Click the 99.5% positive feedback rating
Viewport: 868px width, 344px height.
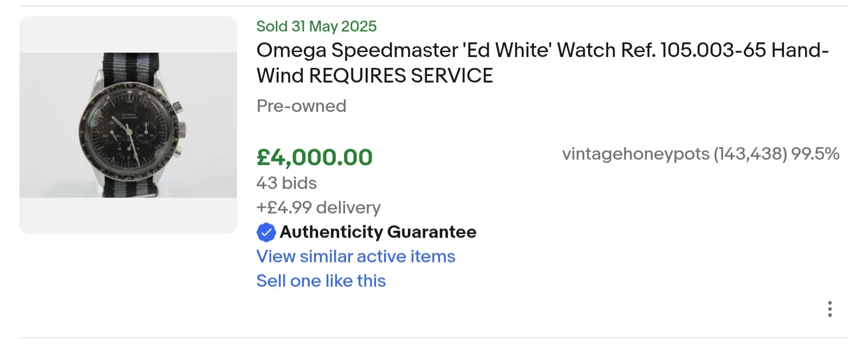pyautogui.click(x=815, y=154)
